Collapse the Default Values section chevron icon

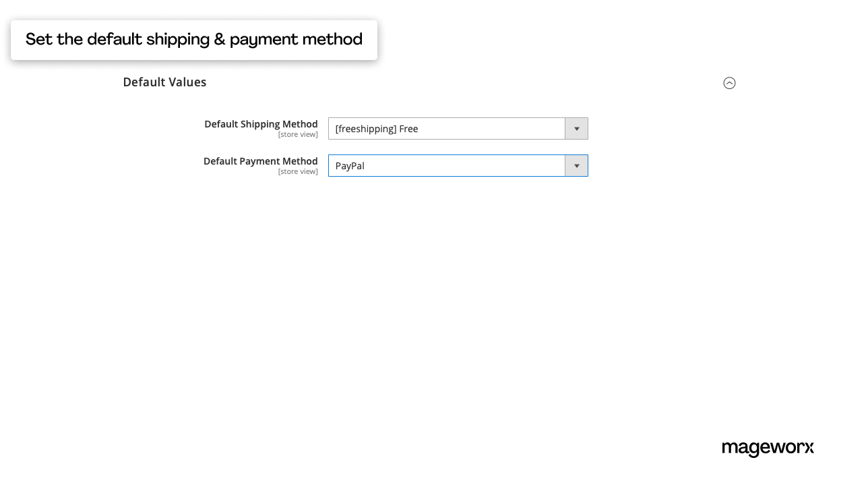click(x=729, y=83)
